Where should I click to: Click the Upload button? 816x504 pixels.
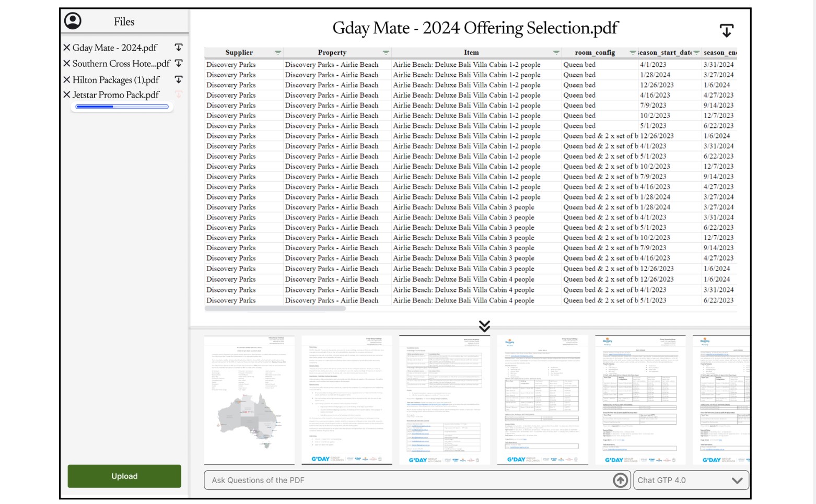coord(124,476)
